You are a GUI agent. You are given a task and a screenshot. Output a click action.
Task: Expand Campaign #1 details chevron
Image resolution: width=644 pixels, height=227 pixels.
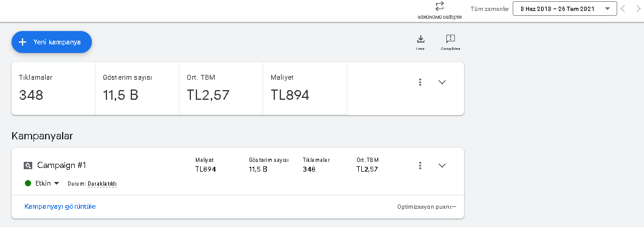pyautogui.click(x=442, y=166)
